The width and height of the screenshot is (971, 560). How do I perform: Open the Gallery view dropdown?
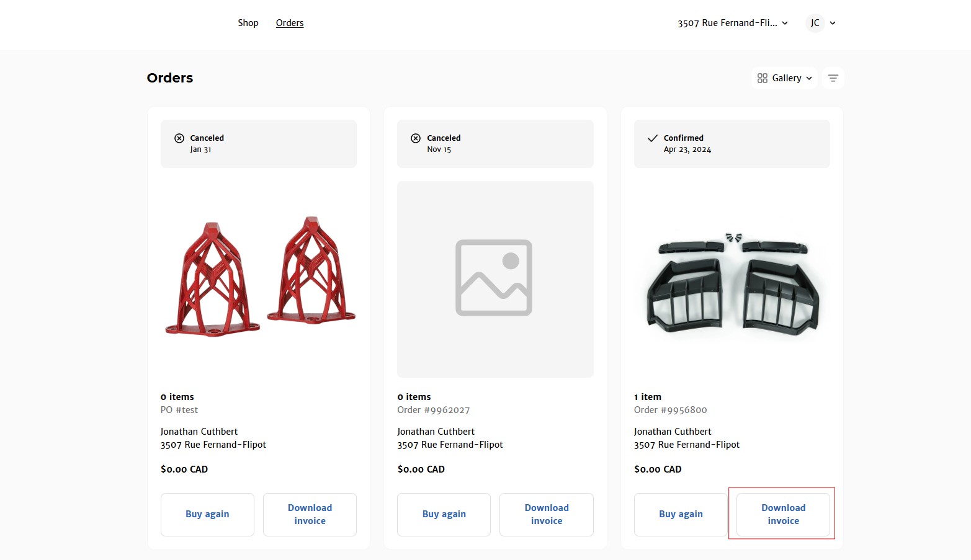pos(784,78)
